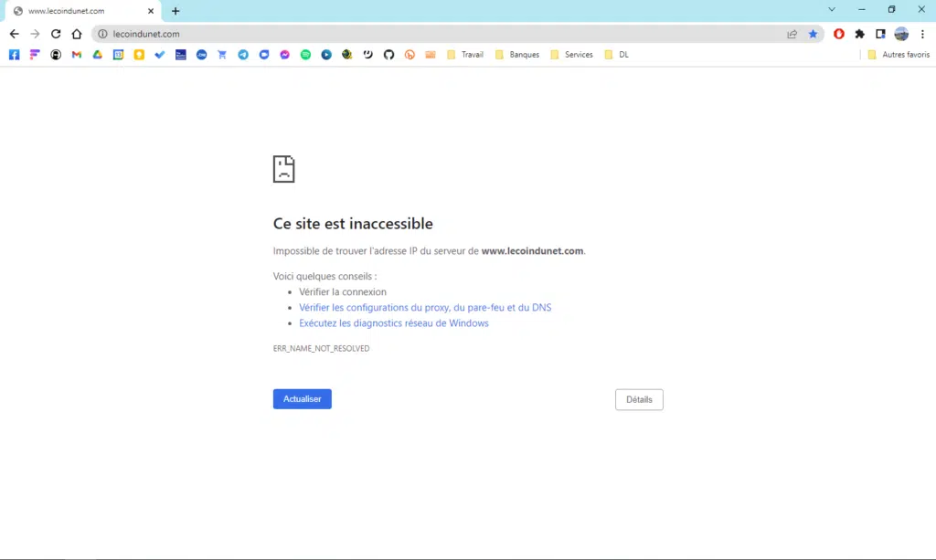Close the www.lecoindunet.com tab
Image resolution: width=936 pixels, height=560 pixels.
(x=151, y=11)
